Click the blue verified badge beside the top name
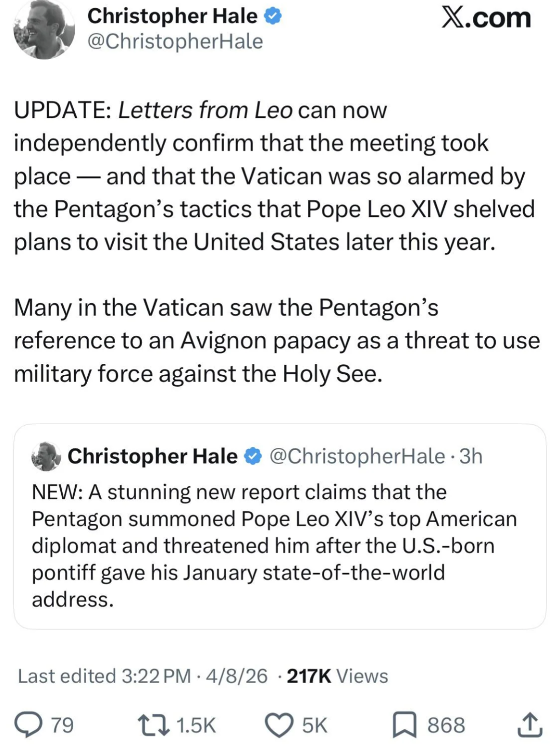 pos(273,17)
